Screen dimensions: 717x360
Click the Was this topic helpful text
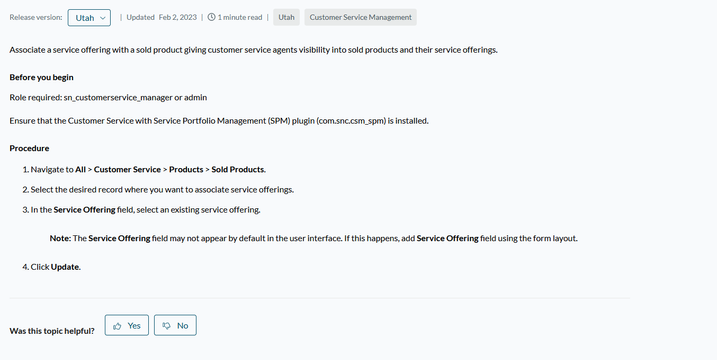coord(52,331)
